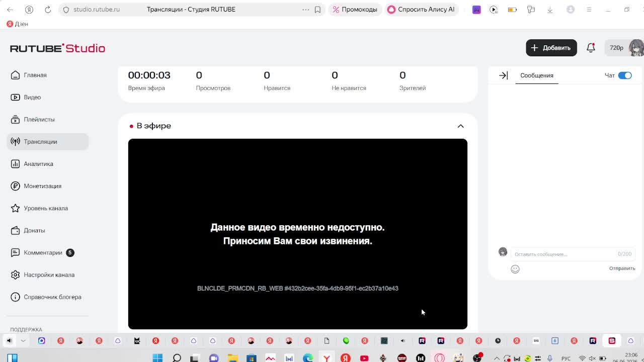Open the channel avatar menu
This screenshot has height=362, width=644.
[636, 48]
